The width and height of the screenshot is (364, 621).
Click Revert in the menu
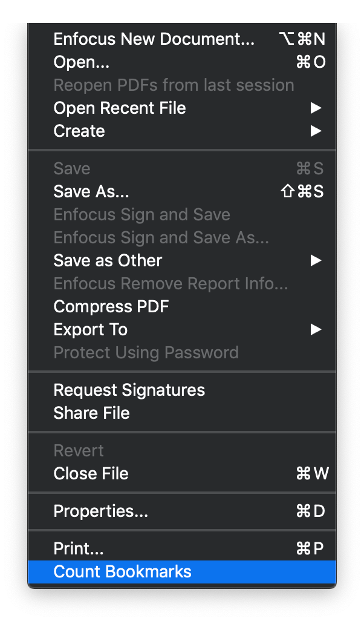pyautogui.click(x=77, y=450)
